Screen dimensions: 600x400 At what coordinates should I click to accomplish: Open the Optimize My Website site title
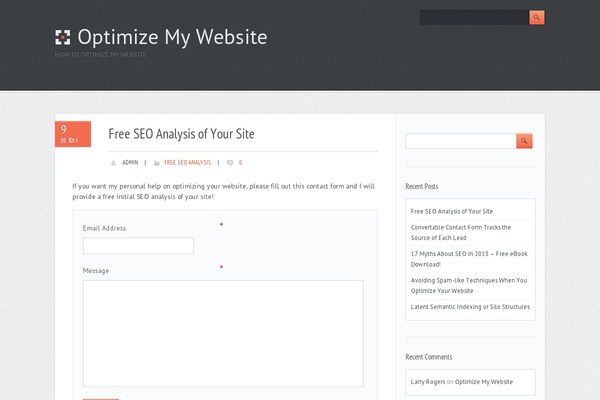click(172, 37)
